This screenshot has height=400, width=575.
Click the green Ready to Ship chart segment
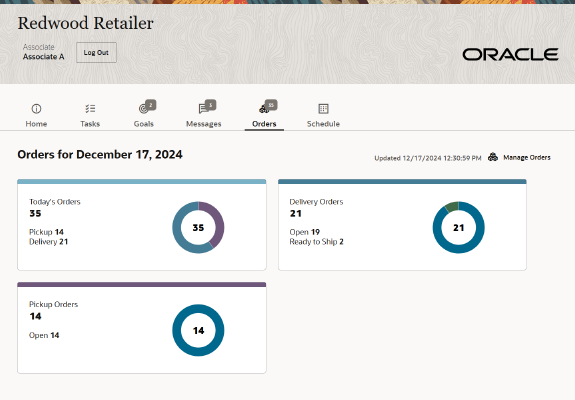click(x=452, y=206)
